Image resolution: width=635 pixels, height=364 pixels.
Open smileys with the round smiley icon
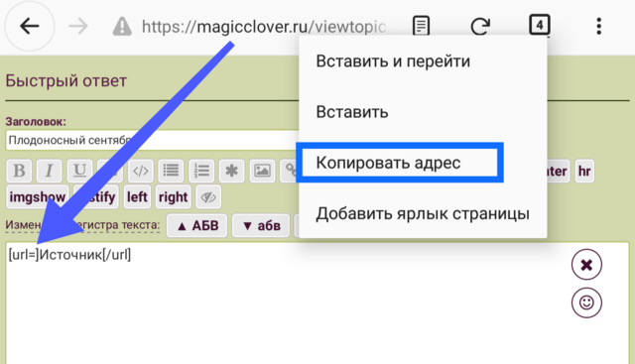586,303
